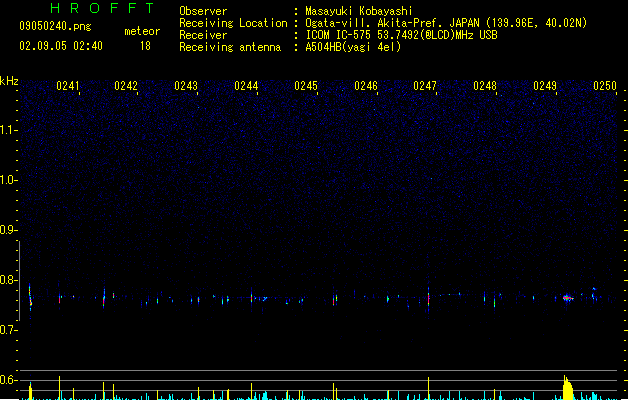The height and width of the screenshot is (400, 629).
Task: Click time marker 0246
Action: coord(366,86)
